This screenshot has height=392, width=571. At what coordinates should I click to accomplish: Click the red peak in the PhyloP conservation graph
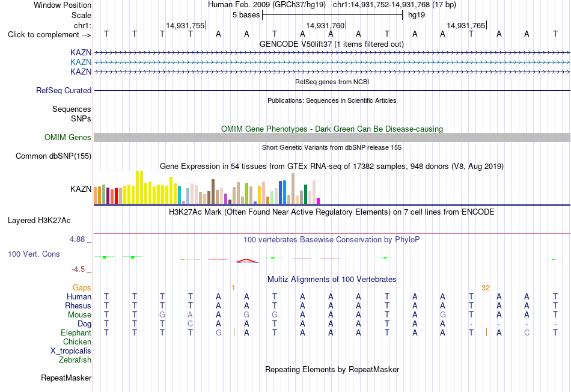pos(247,260)
